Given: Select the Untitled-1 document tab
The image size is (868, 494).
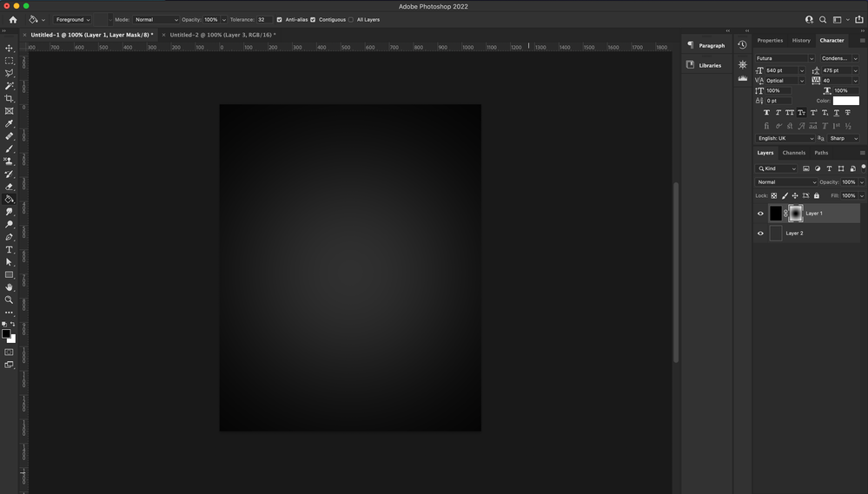Looking at the screenshot, I should tap(91, 35).
